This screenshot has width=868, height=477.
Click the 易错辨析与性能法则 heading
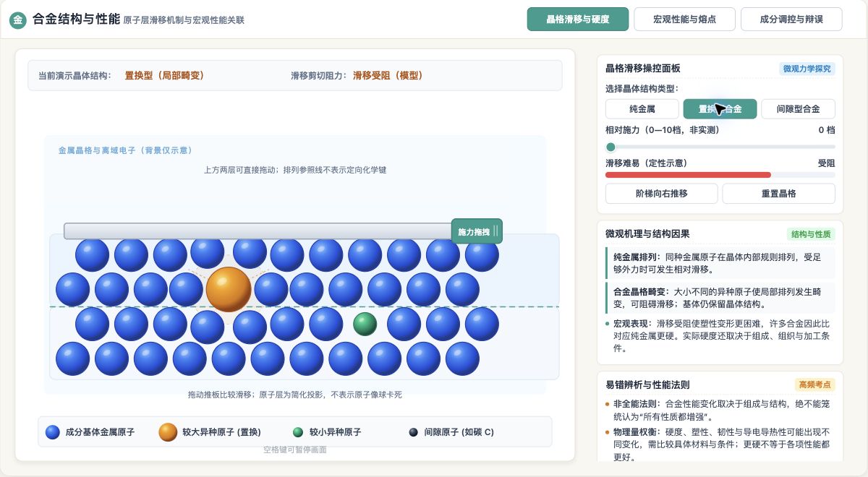tap(647, 384)
